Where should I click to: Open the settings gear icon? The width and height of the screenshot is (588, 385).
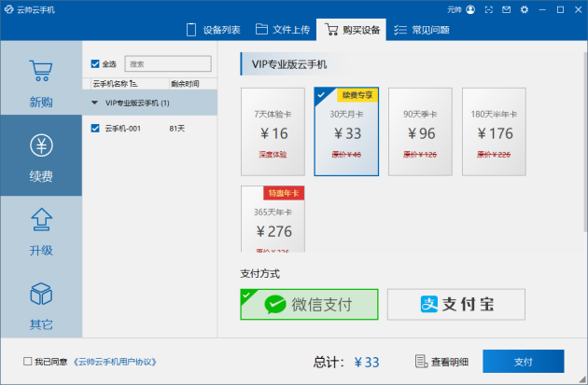(525, 9)
